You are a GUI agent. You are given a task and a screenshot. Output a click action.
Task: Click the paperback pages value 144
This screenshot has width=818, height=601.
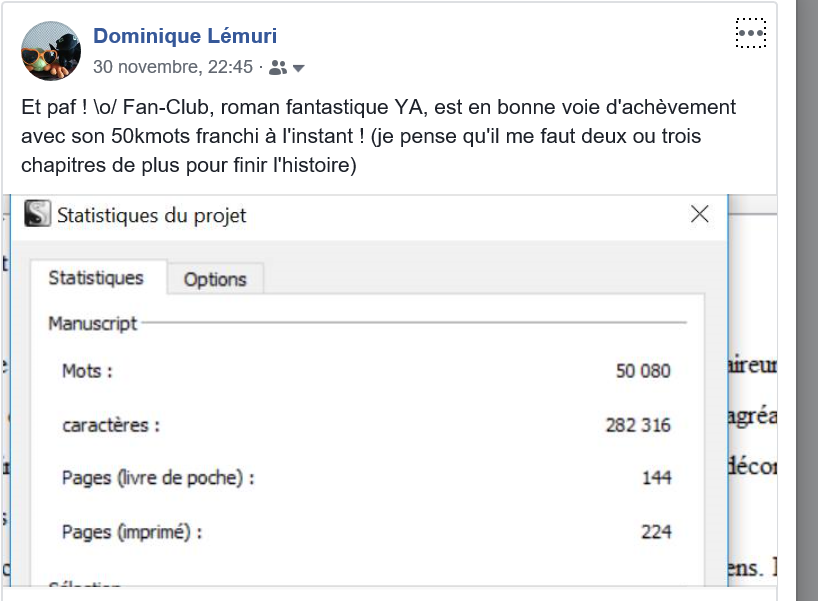(656, 478)
